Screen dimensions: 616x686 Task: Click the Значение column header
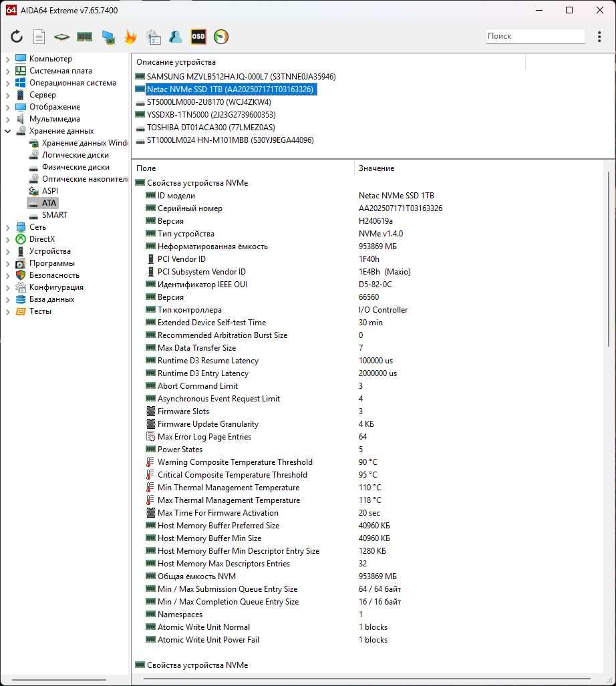(x=478, y=168)
